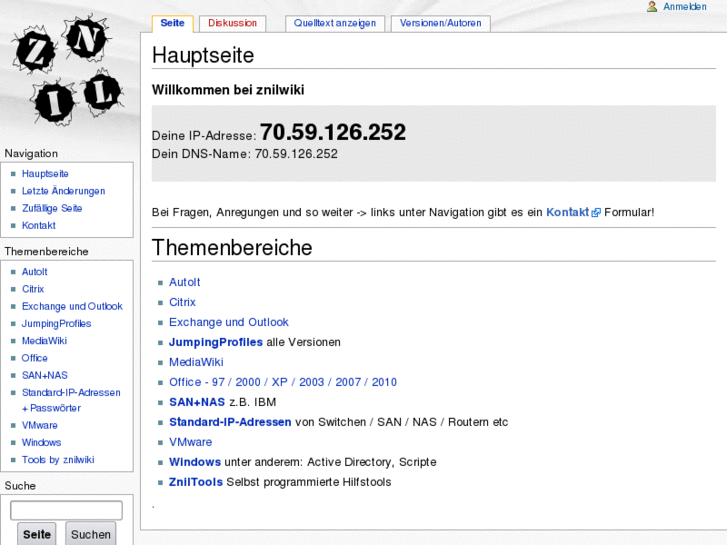Open Office in the sidebar
The height and width of the screenshot is (545, 727).
click(x=34, y=358)
